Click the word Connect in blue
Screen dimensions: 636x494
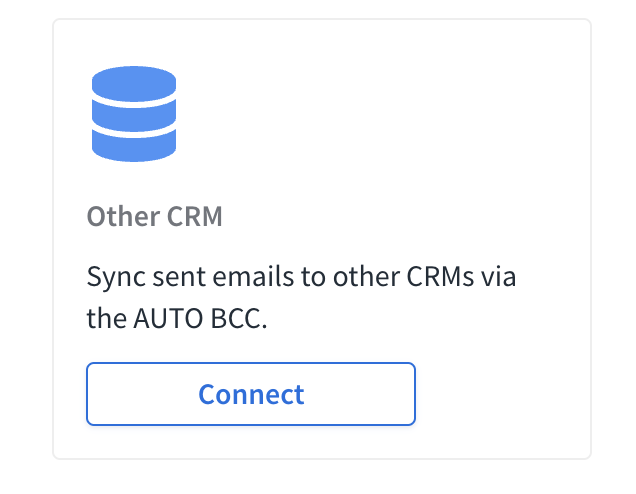[251, 394]
